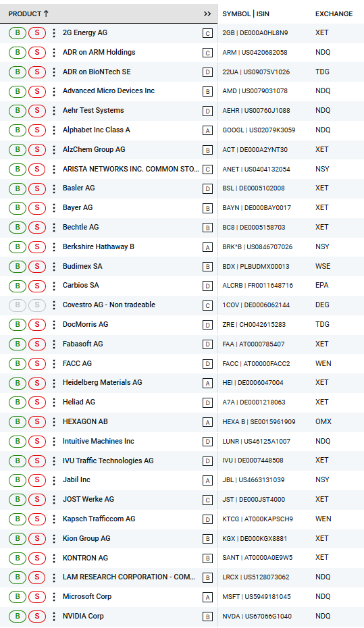Click the disabled Buy icon for Covestro AG
Image resolution: width=364 pixels, height=628 pixels.
(17, 305)
